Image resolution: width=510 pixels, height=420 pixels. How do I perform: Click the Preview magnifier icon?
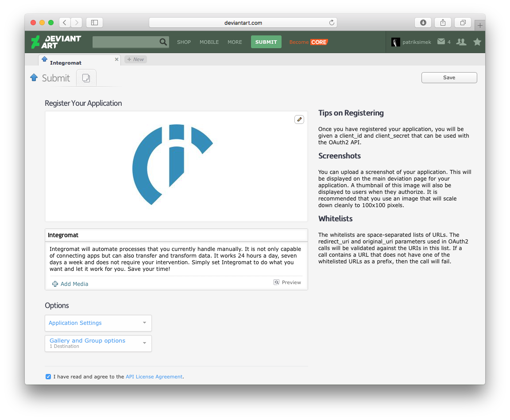click(276, 282)
